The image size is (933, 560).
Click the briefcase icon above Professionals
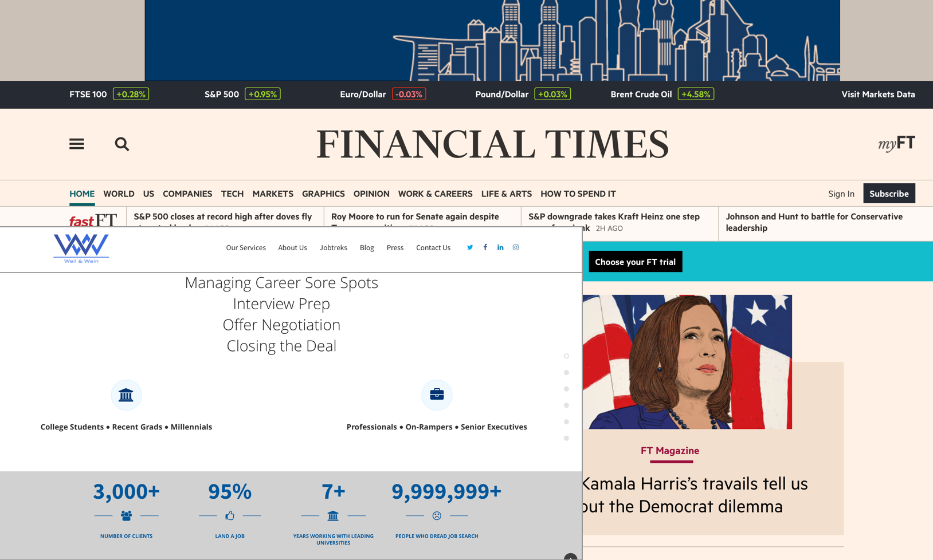point(437,395)
